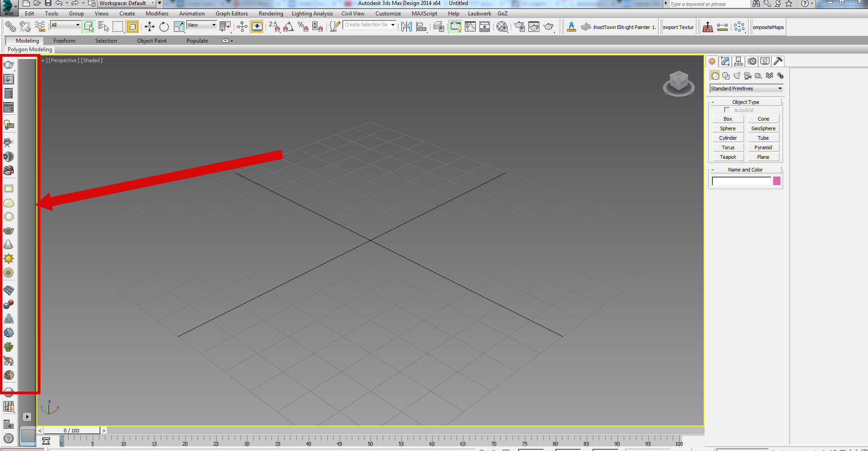
Task: Open the View reference coordinate dropdown
Action: 202,25
